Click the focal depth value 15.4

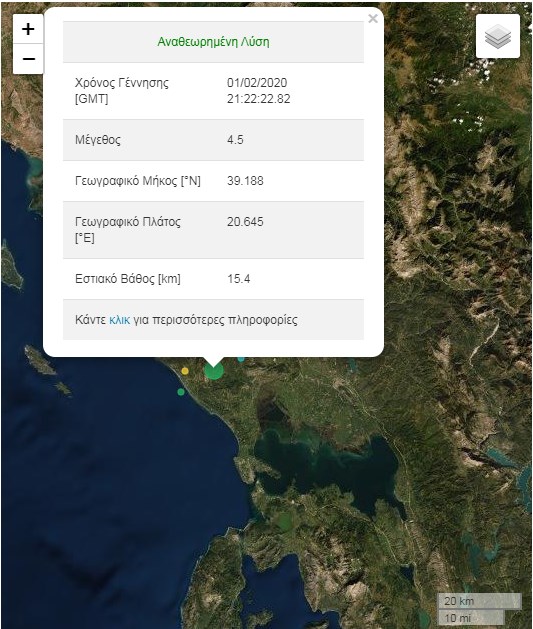click(x=239, y=278)
